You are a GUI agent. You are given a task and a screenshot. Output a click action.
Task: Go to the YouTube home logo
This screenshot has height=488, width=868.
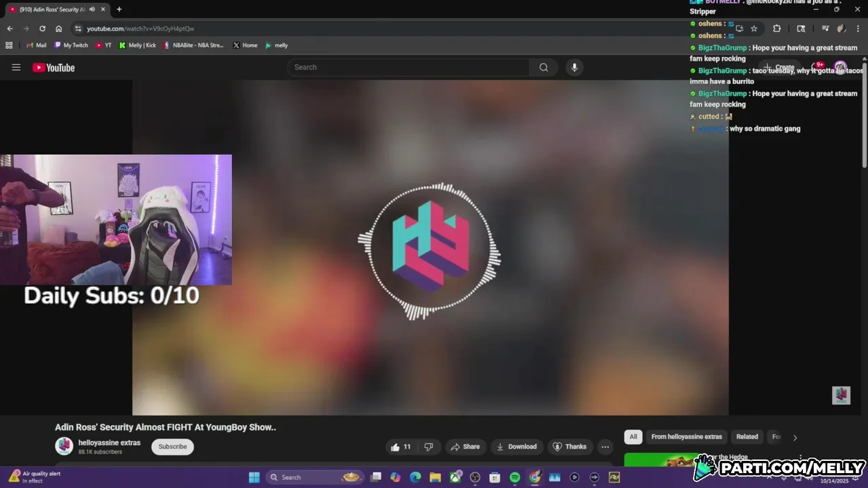54,67
